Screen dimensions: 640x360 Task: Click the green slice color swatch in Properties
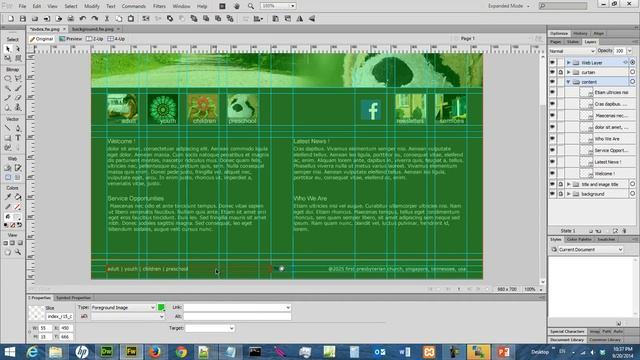[161, 307]
